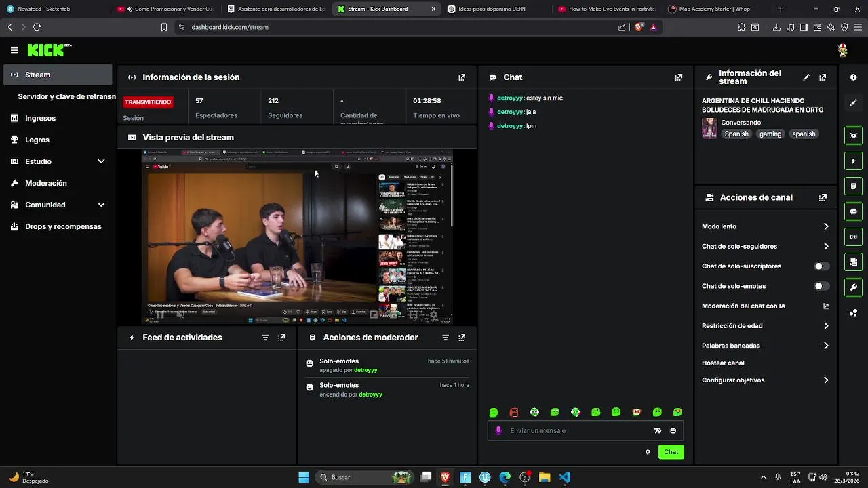Toggle the wrench widget icon in right sidebar
The height and width of the screenshot is (488, 868).
853,287
